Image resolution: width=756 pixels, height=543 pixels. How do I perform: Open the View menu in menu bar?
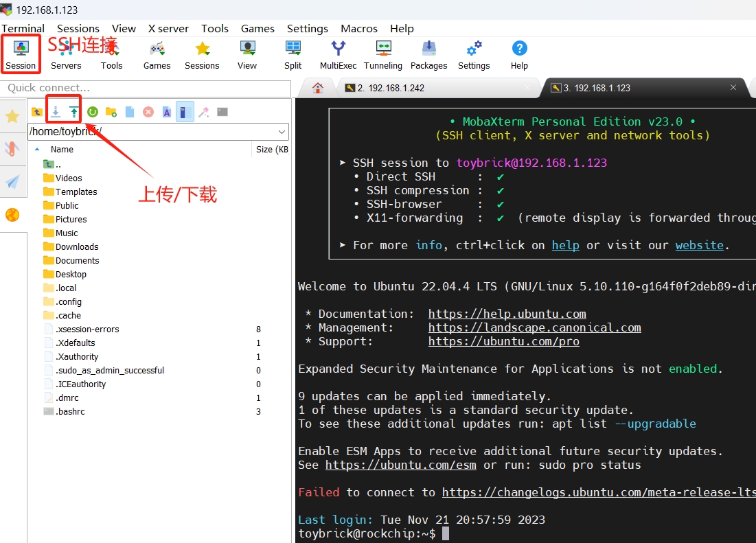point(124,28)
